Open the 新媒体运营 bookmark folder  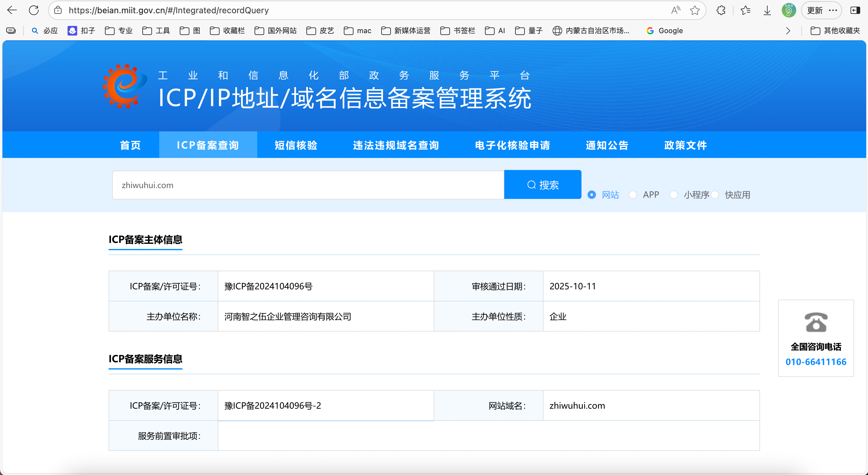click(406, 31)
